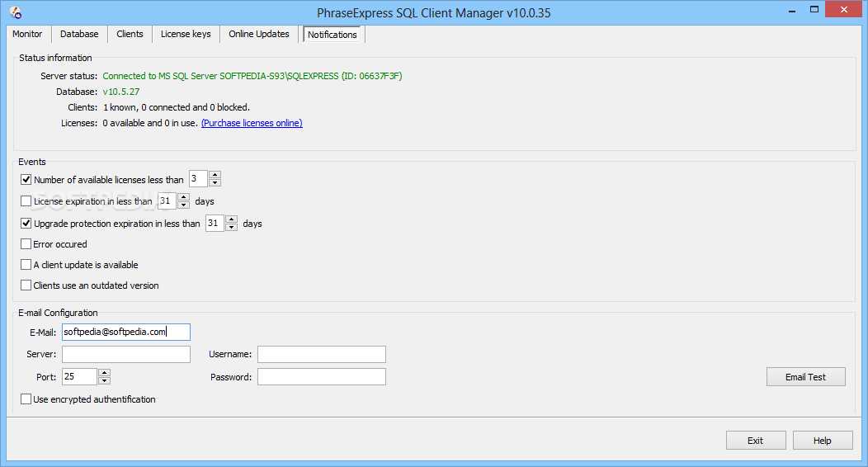Uncheck Number of available licenses less than
This screenshot has height=467, width=868.
(26, 179)
